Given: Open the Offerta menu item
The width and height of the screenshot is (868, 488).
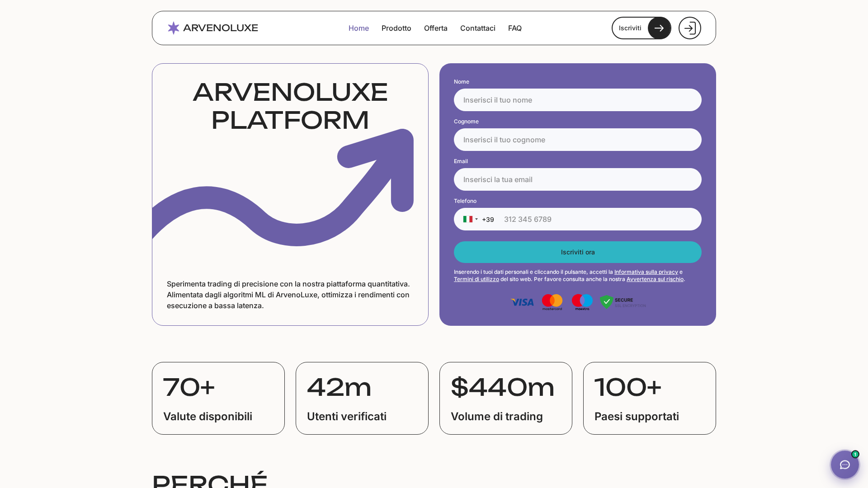Looking at the screenshot, I should pos(436,28).
